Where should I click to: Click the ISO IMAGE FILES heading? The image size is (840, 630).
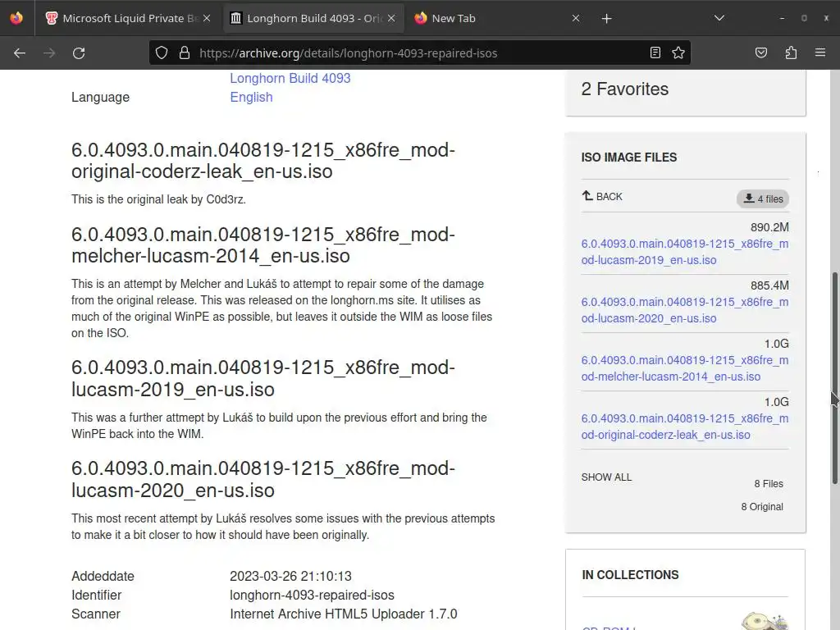(x=629, y=157)
